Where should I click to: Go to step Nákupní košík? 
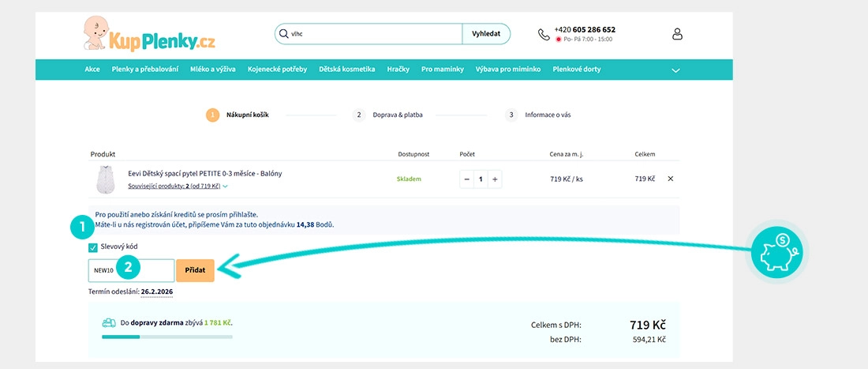click(x=238, y=115)
